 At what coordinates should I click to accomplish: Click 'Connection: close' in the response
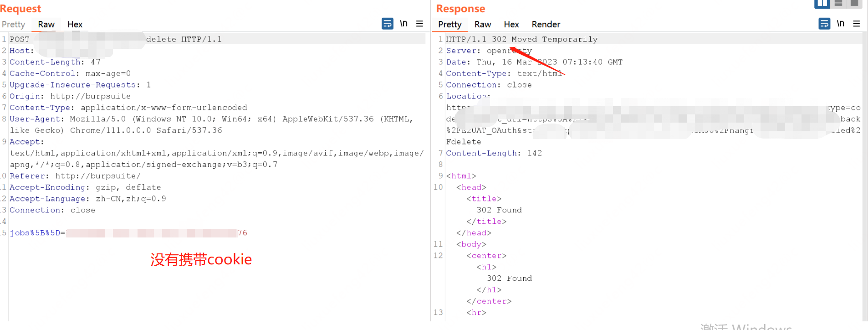[489, 85]
